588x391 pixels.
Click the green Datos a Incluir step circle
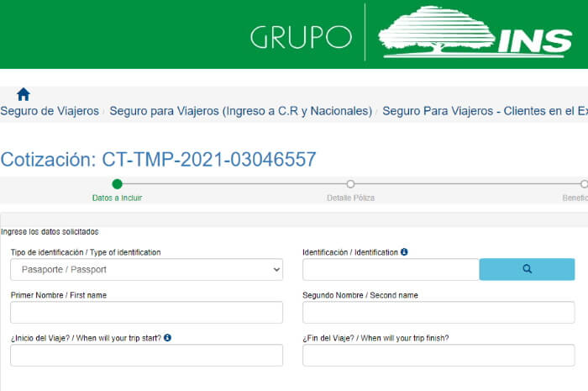(117, 184)
